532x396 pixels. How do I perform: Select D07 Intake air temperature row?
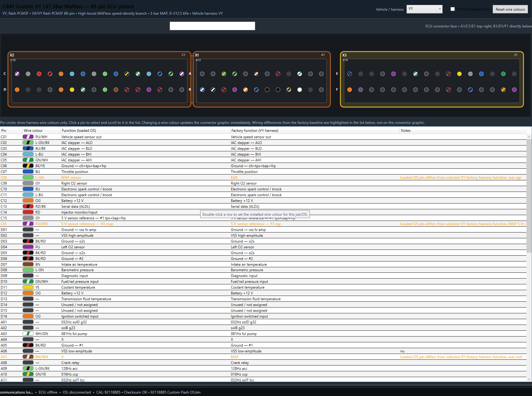tap(263, 265)
